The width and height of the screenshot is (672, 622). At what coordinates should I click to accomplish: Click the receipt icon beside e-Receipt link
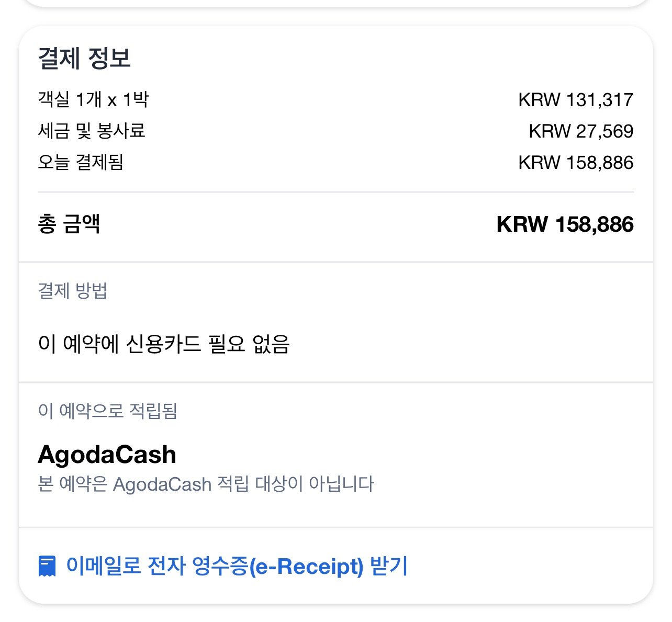coord(47,566)
